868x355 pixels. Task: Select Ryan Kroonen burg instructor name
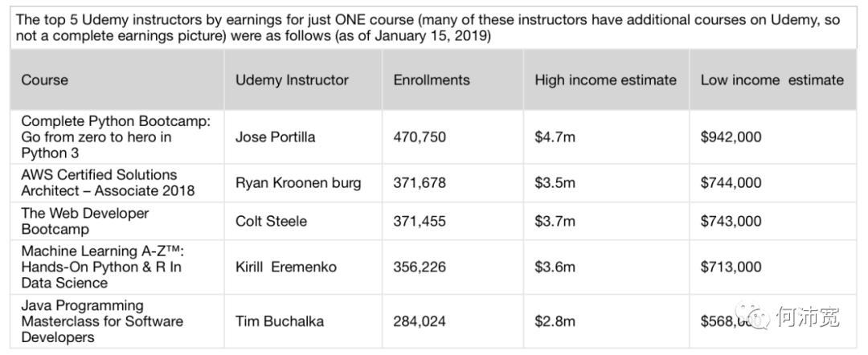298,183
